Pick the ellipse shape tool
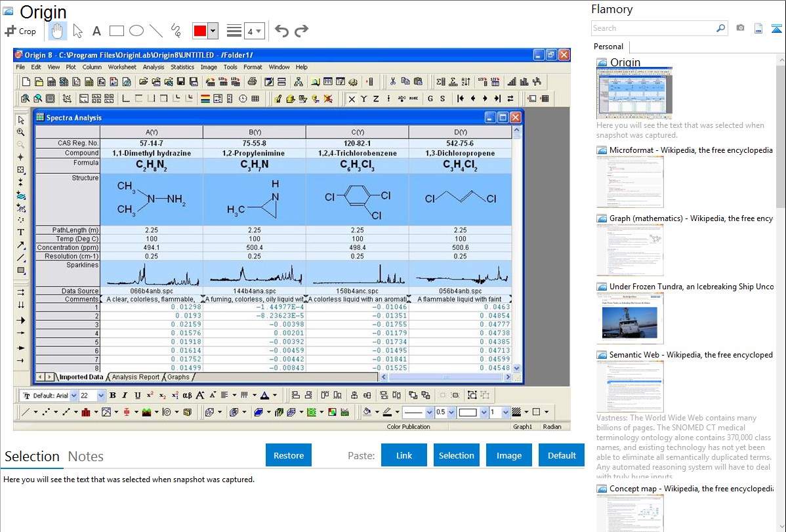 (136, 31)
